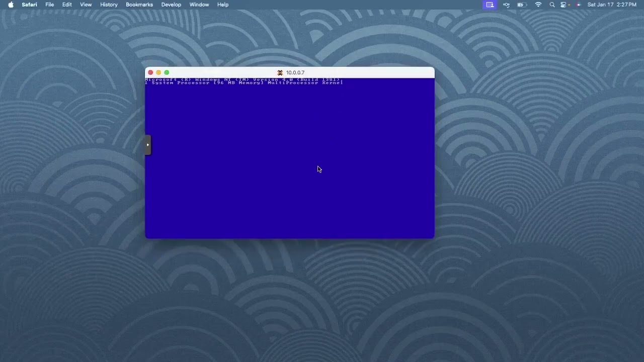644x362 pixels.
Task: Open the Help menu
Action: 223,5
